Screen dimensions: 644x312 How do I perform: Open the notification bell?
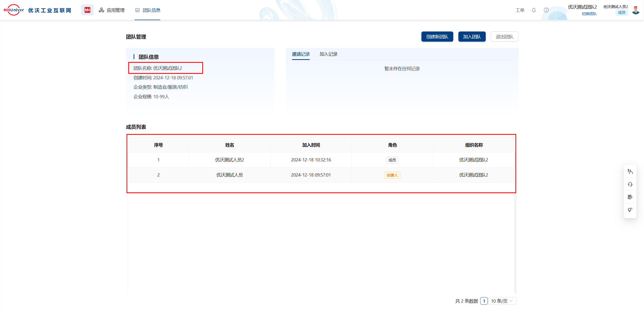point(534,10)
